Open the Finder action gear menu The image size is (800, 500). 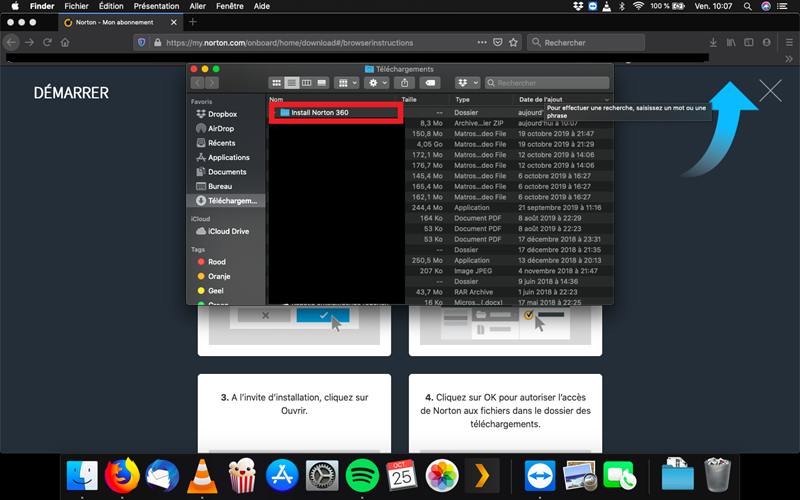pos(377,83)
